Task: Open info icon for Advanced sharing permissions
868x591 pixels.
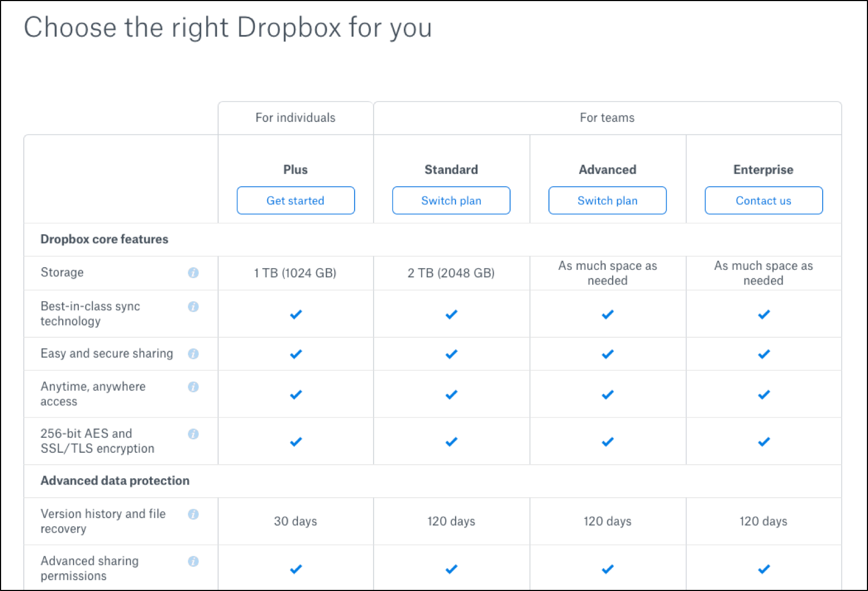Action: 193,561
